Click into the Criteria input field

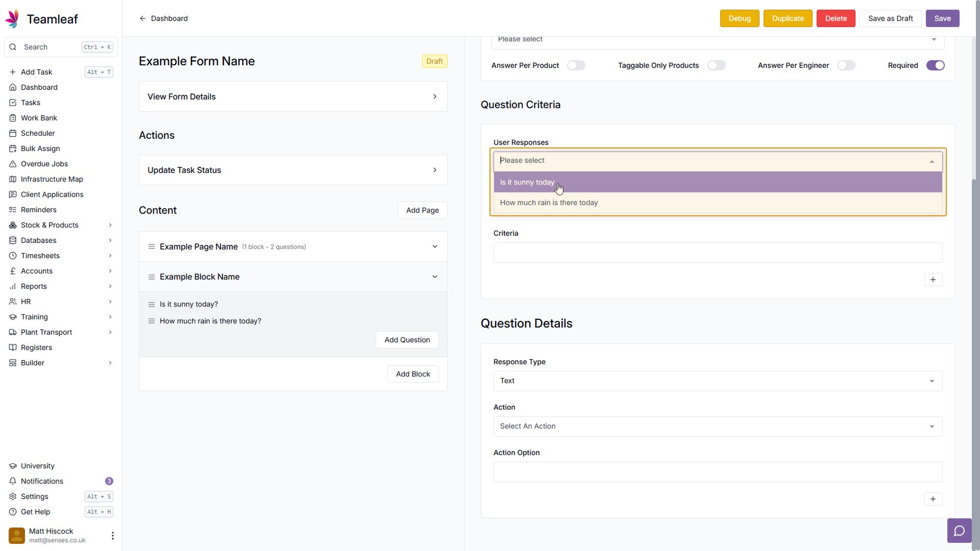click(717, 253)
